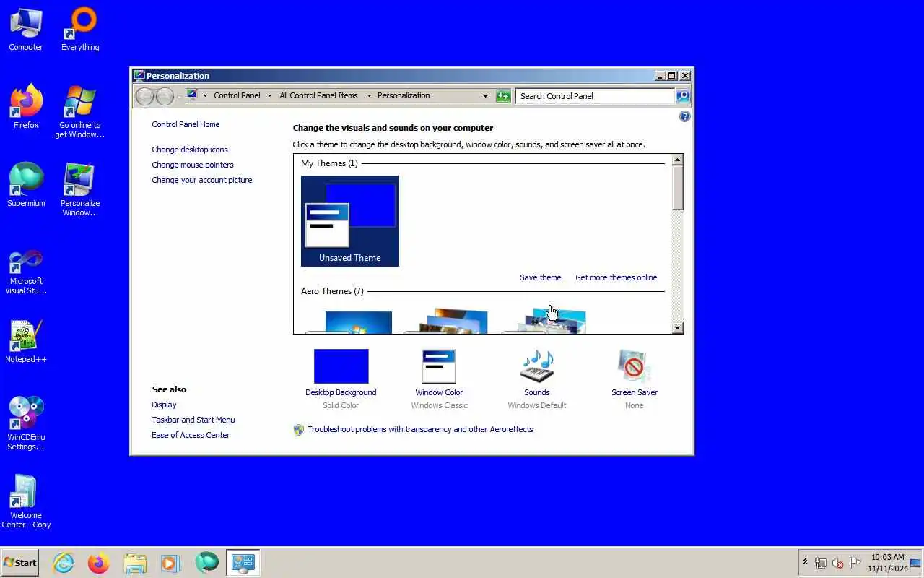
Task: Click Change desktop icons link
Action: 190,150
